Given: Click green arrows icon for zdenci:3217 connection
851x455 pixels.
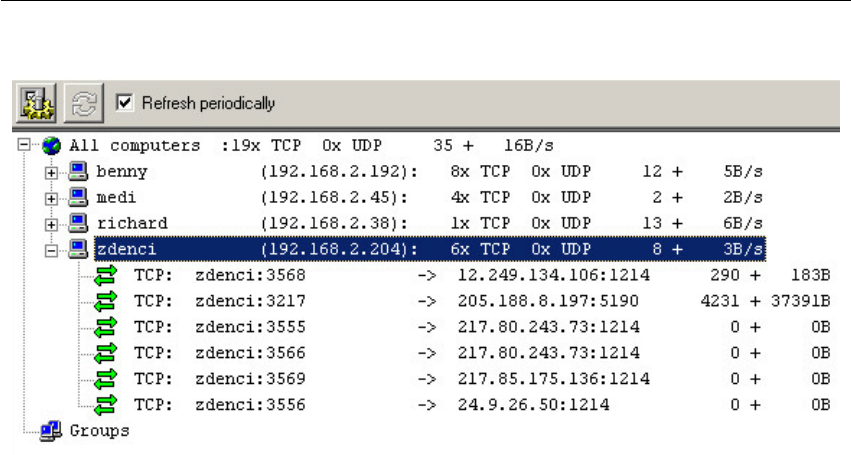Looking at the screenshot, I should pyautogui.click(x=103, y=300).
